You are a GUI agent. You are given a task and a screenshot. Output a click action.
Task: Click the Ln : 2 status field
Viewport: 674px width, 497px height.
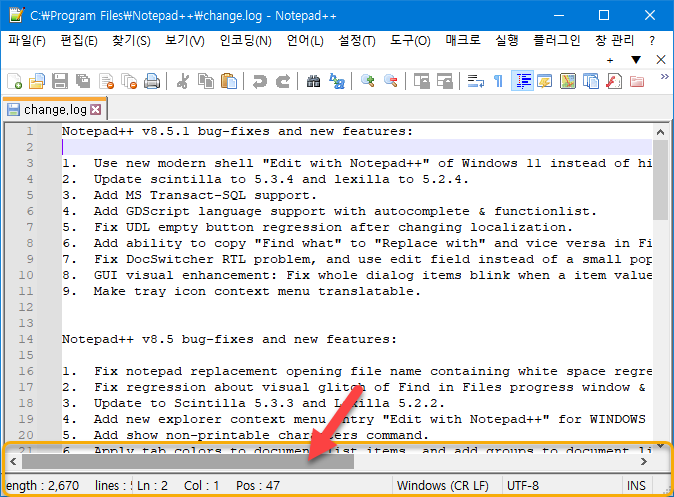[x=153, y=486]
